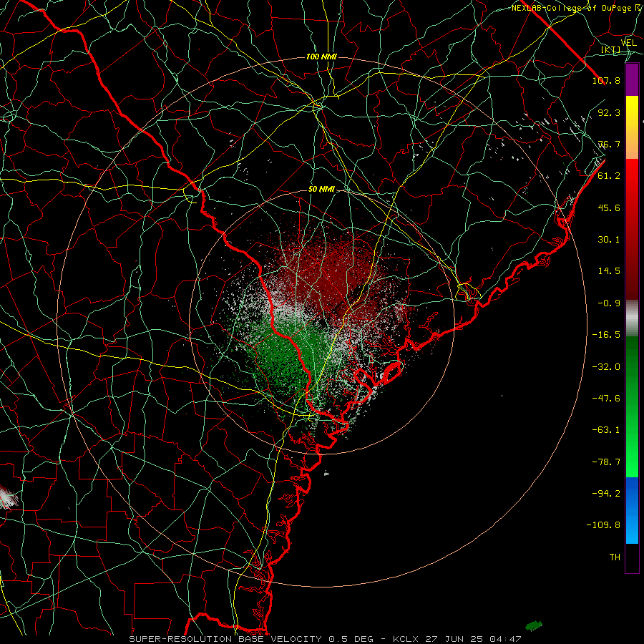Pick the yellow segment of velocity color bar

632,112
